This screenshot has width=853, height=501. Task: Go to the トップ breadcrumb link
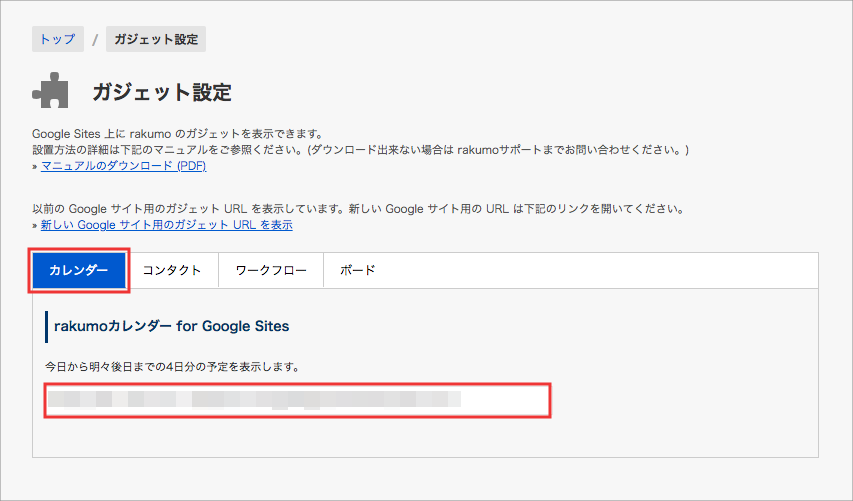pyautogui.click(x=58, y=39)
